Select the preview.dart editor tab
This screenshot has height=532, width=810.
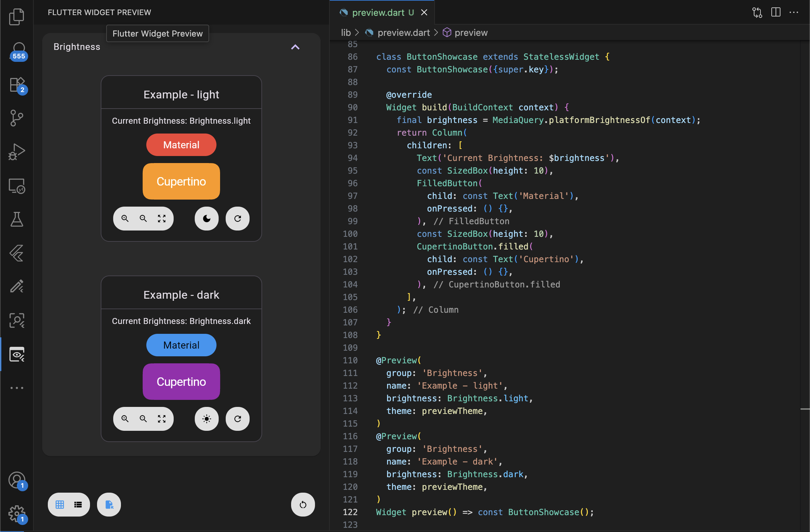pos(378,12)
